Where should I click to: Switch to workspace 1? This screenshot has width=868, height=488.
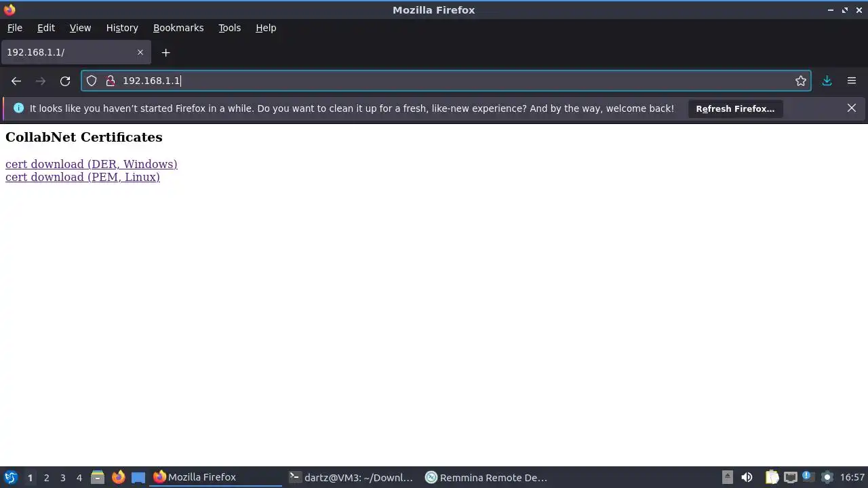click(x=30, y=478)
